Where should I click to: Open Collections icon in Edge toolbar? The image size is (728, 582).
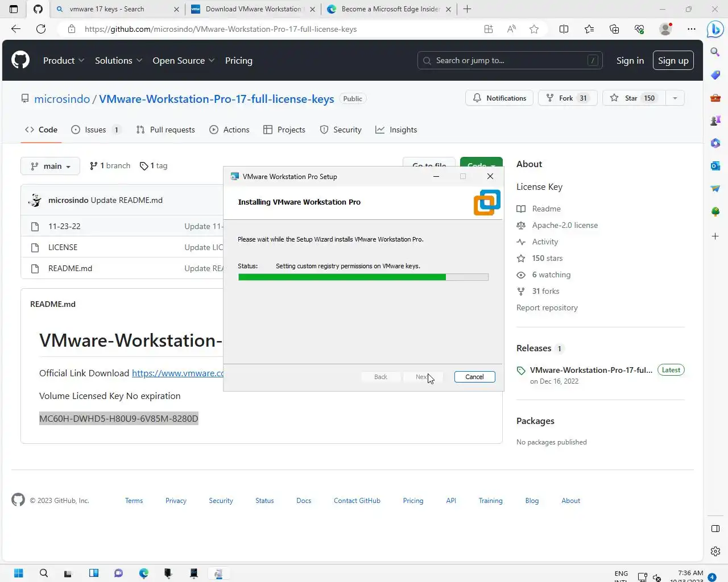(x=614, y=29)
